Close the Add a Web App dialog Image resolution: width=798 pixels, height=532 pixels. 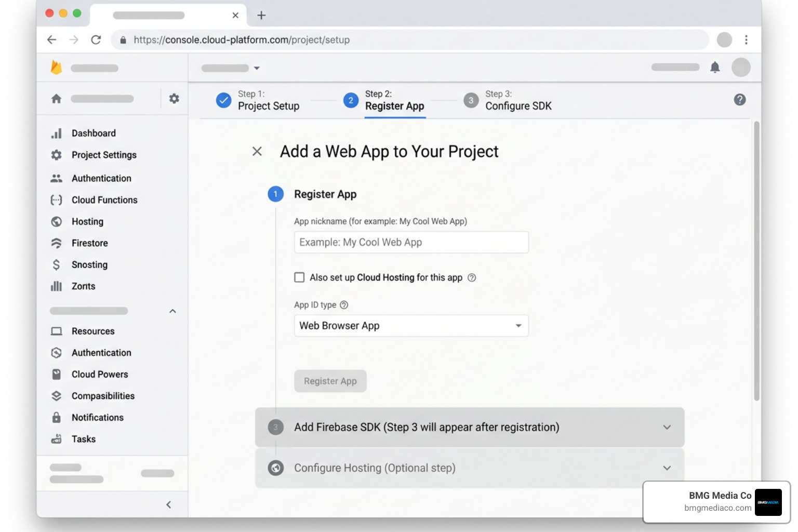[x=257, y=151]
